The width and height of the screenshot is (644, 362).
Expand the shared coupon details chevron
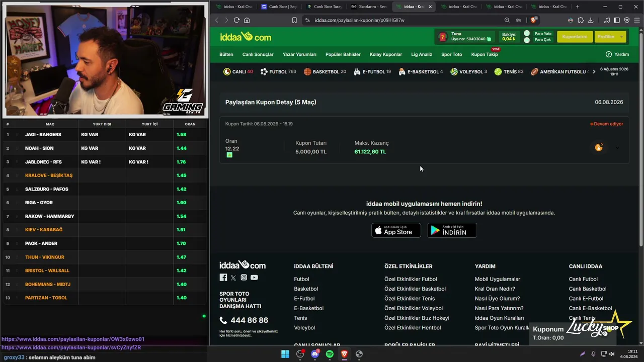point(617,147)
